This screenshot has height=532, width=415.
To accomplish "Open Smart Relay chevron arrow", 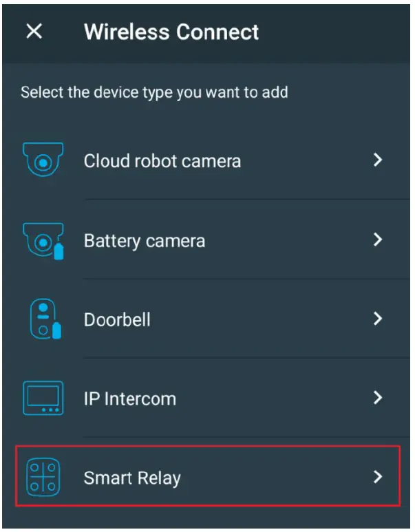I will pos(378,477).
